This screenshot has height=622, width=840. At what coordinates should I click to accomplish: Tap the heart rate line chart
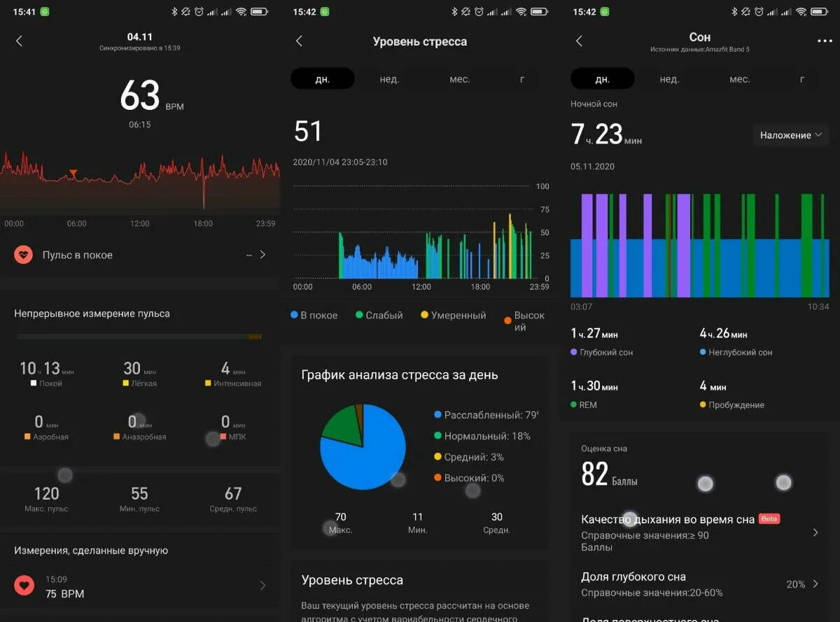(140, 182)
